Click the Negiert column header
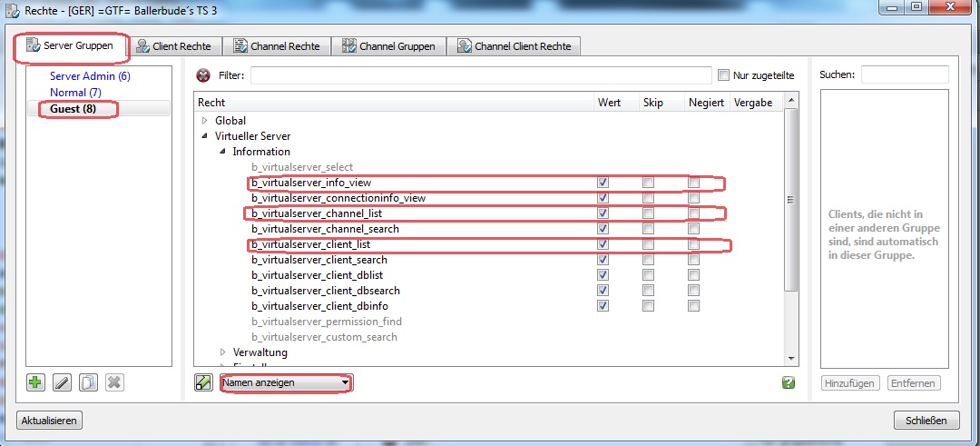980x446 pixels. (707, 103)
